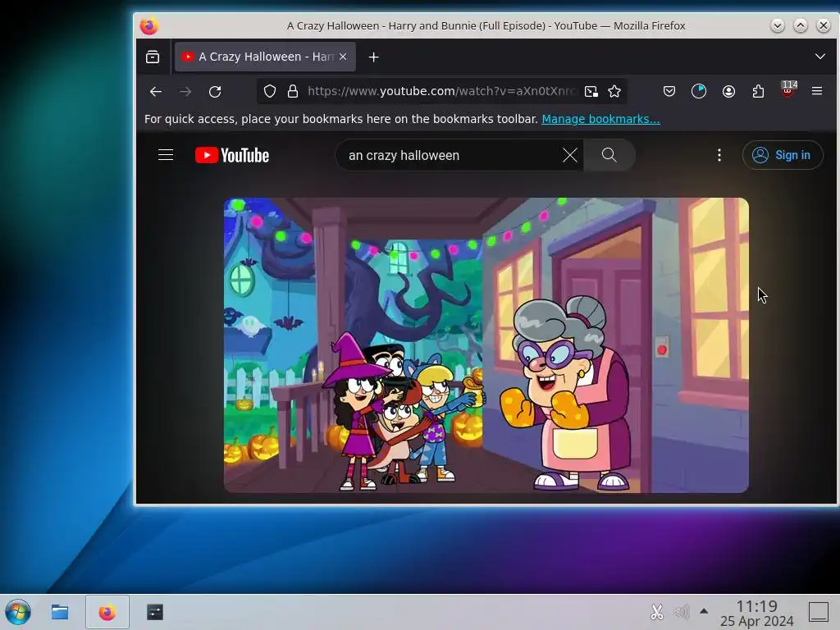Click the forward navigation arrow
This screenshot has width=840, height=630.
(185, 92)
